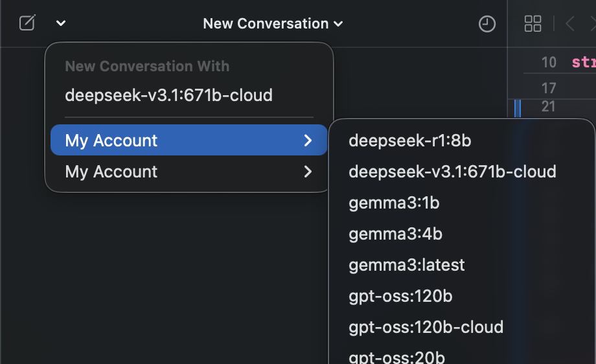
Task: Choose the gpt-oss:120b model
Action: (x=400, y=296)
